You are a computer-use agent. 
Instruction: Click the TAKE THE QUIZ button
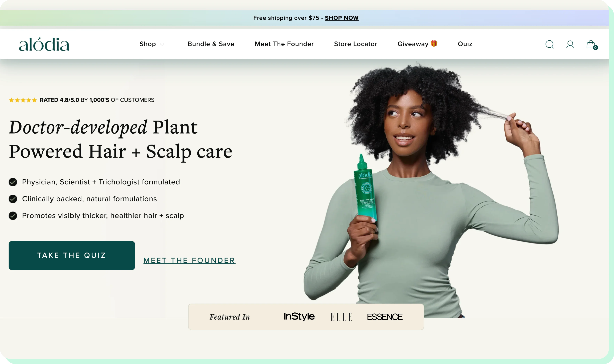pyautogui.click(x=72, y=256)
